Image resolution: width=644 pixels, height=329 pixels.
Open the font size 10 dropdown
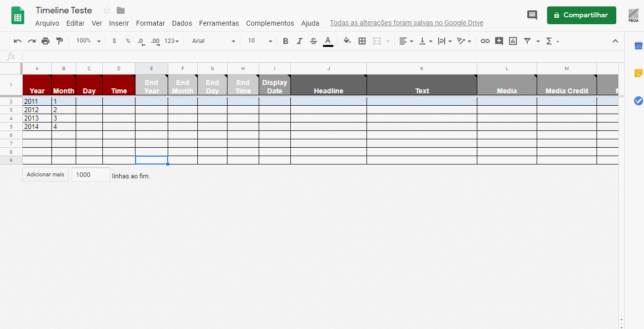coord(260,41)
